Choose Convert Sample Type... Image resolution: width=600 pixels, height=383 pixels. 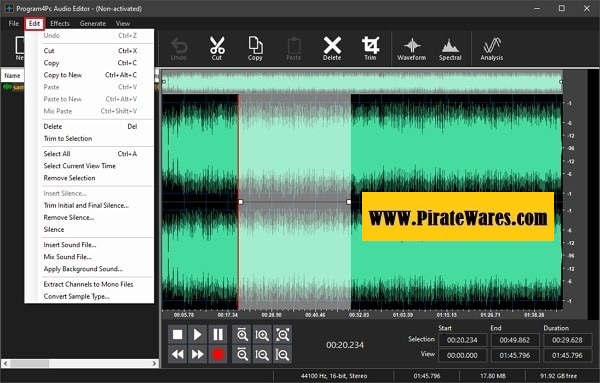point(90,297)
